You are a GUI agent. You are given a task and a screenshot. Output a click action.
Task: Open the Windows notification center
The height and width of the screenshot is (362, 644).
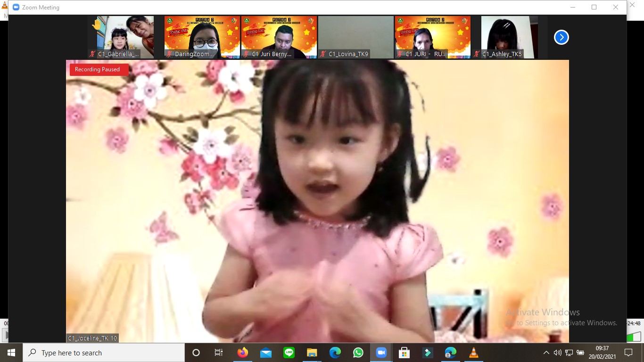[628, 353]
